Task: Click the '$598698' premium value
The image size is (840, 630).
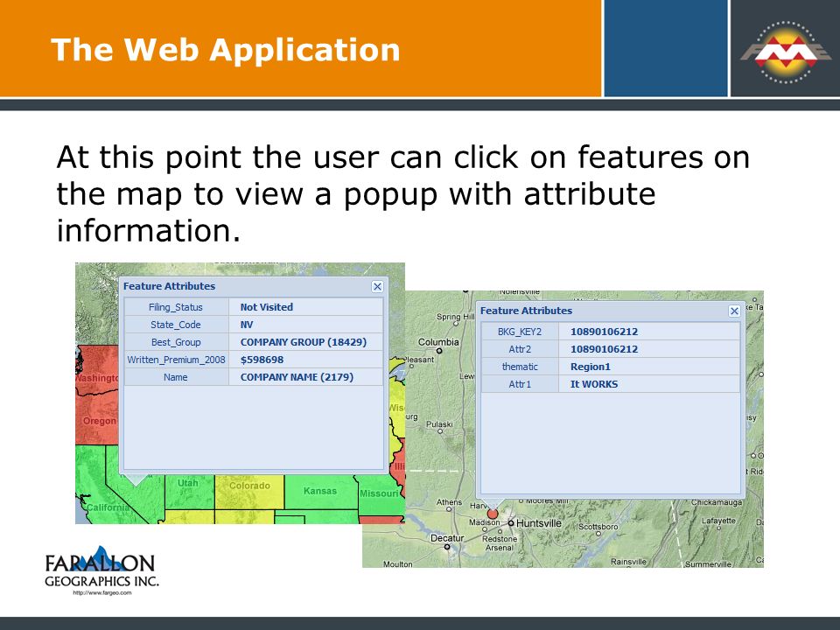Action: tap(262, 360)
